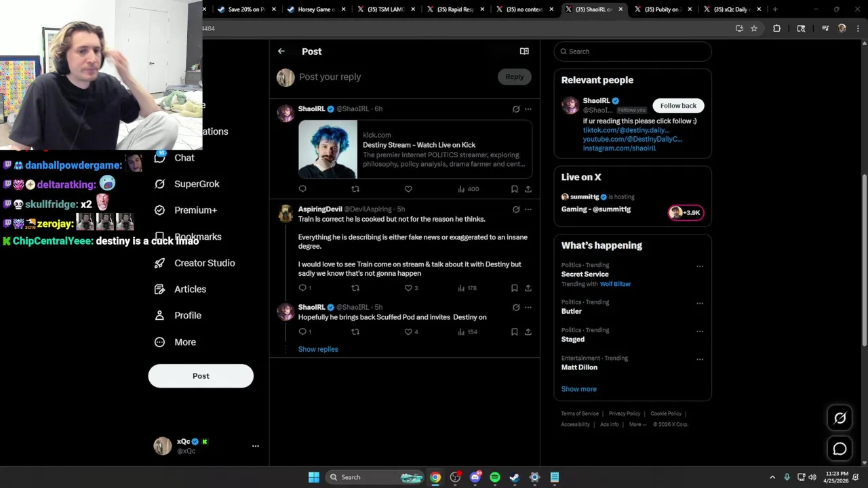The height and width of the screenshot is (488, 868).
Task: Open SuperGrok in the sidebar
Action: coord(187,184)
